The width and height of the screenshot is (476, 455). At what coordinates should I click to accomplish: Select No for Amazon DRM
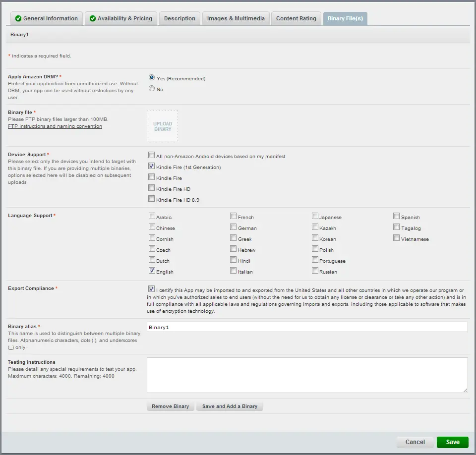pos(152,89)
